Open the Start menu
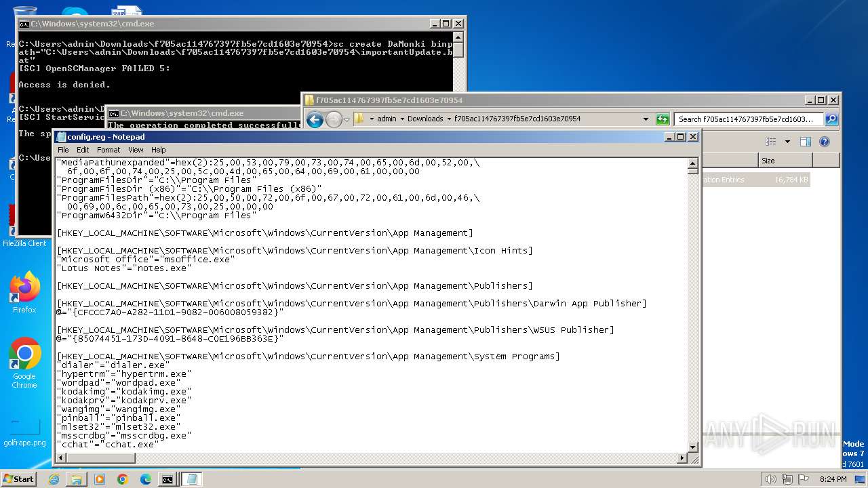Image resolution: width=868 pixels, height=488 pixels. [x=18, y=479]
